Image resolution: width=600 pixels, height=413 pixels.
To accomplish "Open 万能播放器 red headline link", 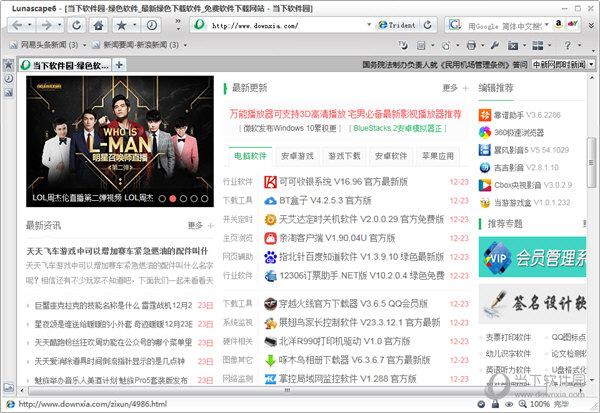I will (x=346, y=114).
